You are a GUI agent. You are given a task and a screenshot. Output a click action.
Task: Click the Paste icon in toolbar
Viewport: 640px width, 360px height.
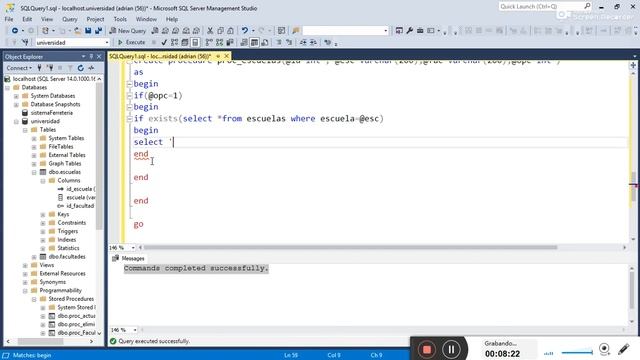coord(231,31)
